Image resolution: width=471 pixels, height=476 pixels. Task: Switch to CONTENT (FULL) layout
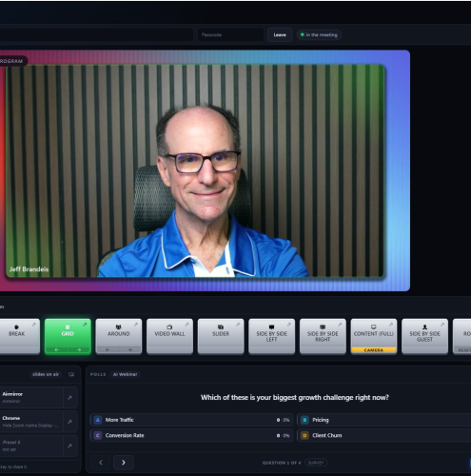tap(374, 333)
